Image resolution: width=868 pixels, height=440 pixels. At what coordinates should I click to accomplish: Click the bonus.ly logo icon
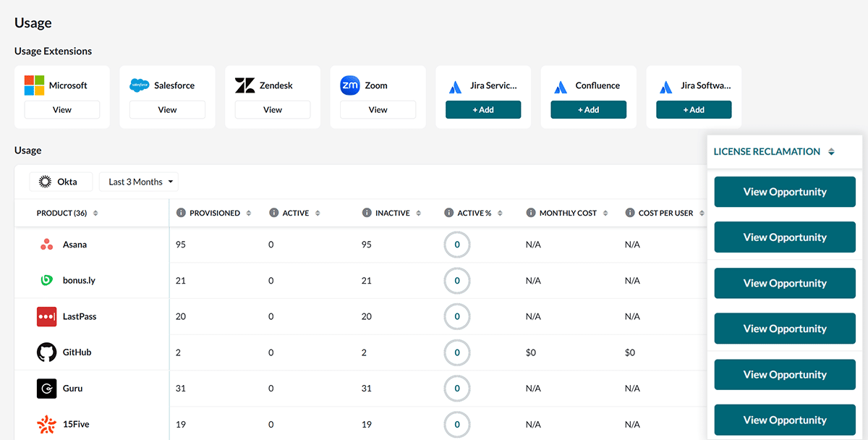coord(46,280)
